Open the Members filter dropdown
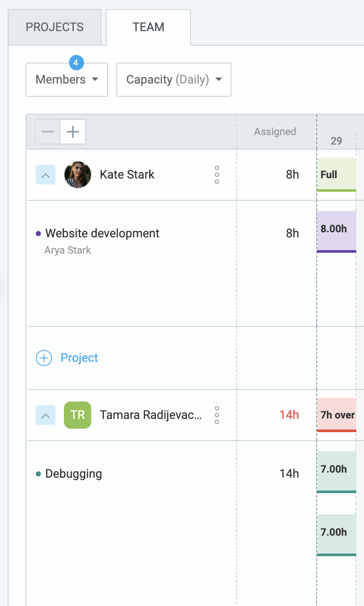364x606 pixels. point(66,80)
